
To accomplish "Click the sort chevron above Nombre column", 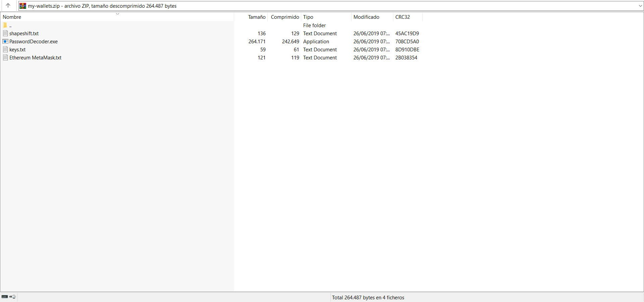I will click(117, 14).
